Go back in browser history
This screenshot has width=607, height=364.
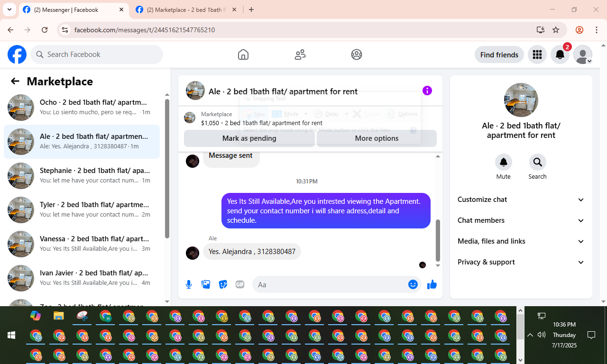[x=10, y=30]
